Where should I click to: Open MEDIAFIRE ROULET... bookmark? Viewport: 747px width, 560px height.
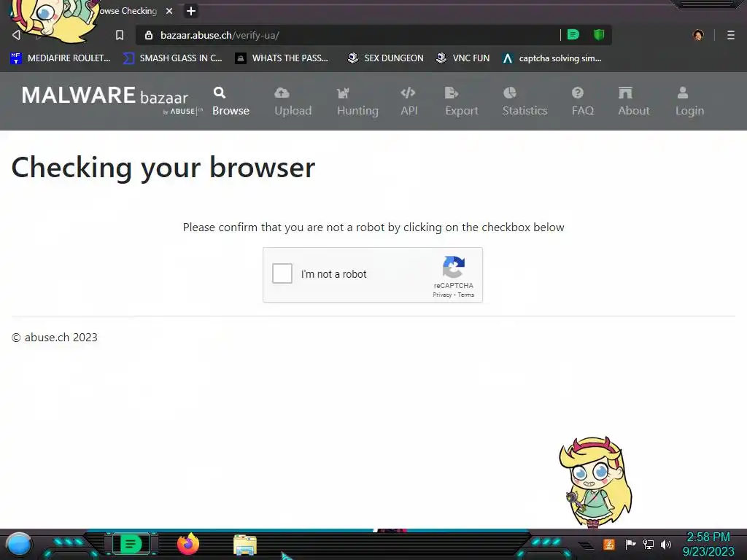click(x=61, y=58)
